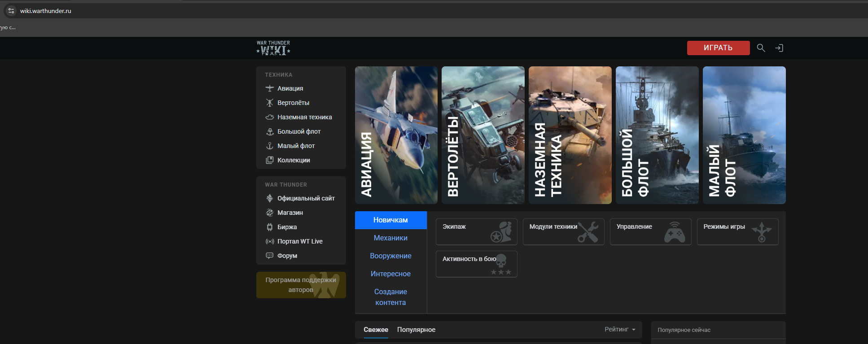Open the Программа поддержки авторов banner

tap(301, 285)
